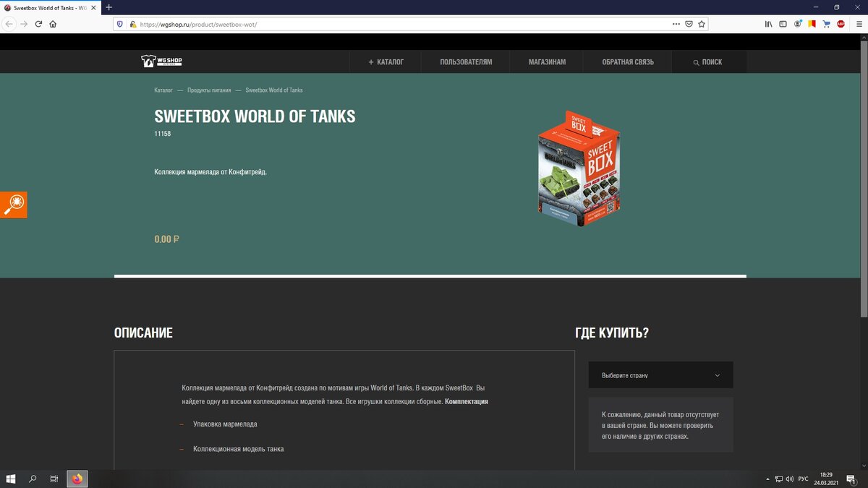
Task: Click the product code 11158
Action: pos(163,134)
